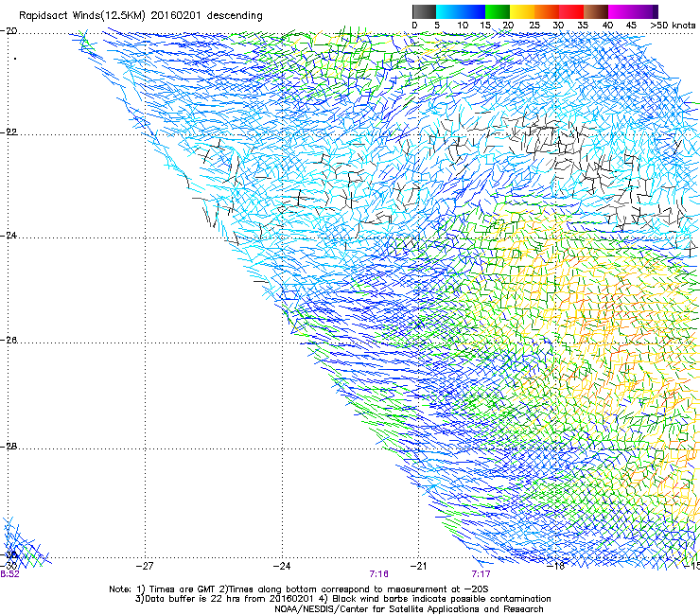
Task: Click the longitude label '-21'
Action: point(418,567)
